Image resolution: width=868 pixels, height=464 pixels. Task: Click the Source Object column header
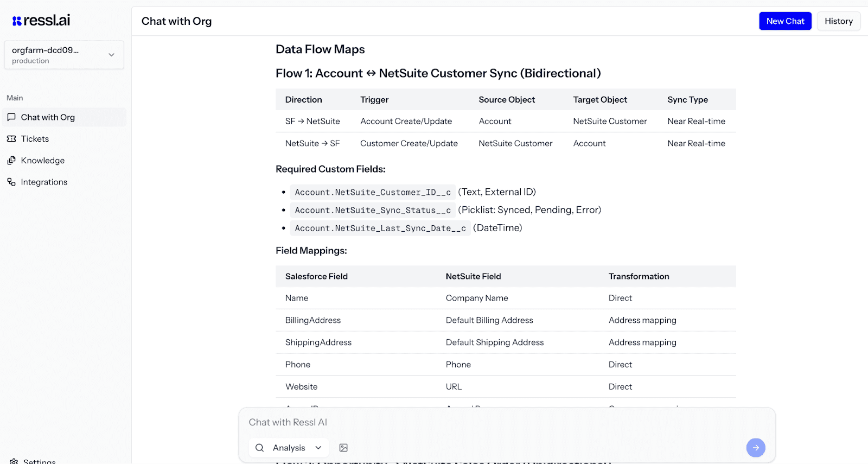(507, 100)
